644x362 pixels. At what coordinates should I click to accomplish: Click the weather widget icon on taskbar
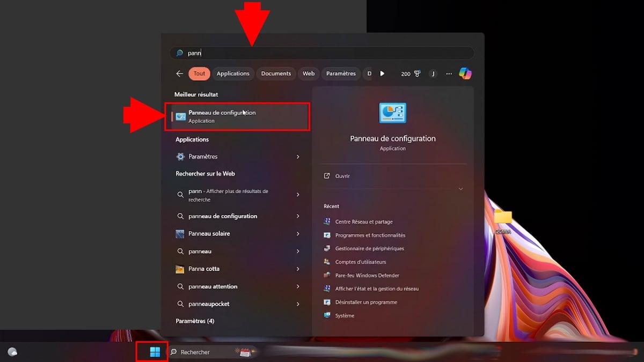(x=12, y=352)
